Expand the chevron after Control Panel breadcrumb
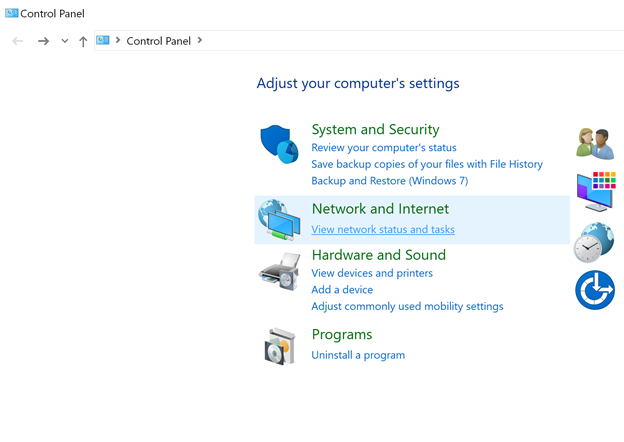 200,40
